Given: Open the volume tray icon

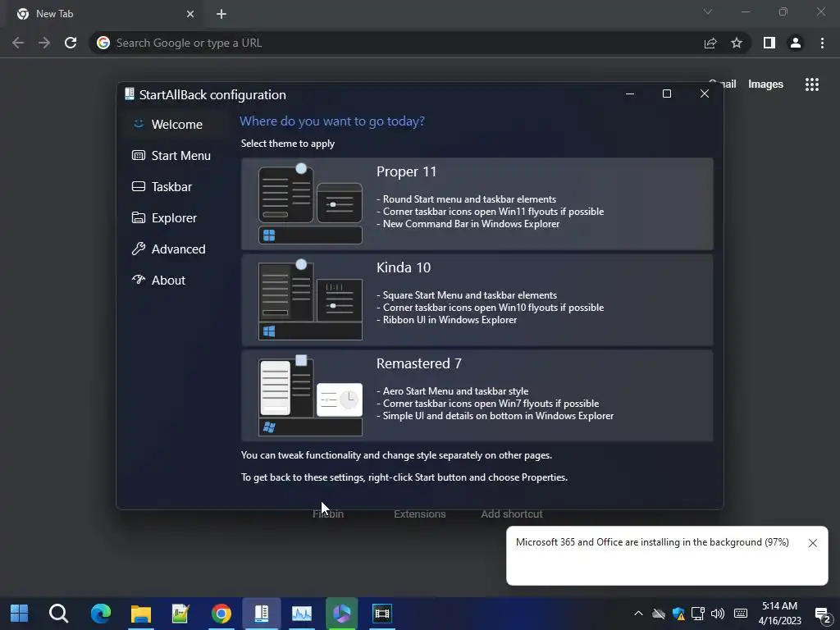Looking at the screenshot, I should [x=717, y=614].
